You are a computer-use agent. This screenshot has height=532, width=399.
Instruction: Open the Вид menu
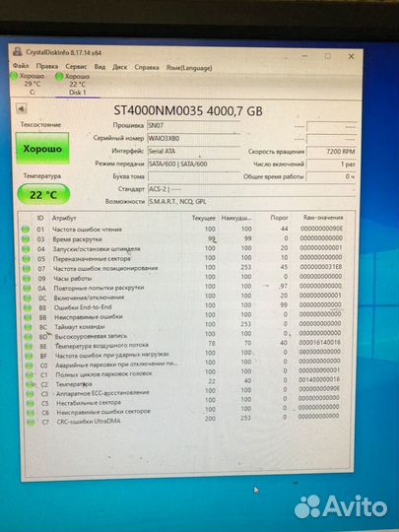tap(100, 67)
